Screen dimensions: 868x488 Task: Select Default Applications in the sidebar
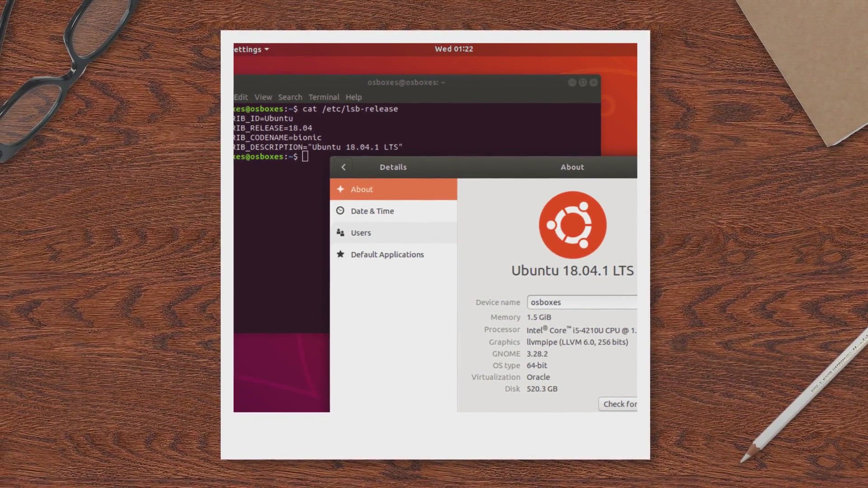point(387,254)
